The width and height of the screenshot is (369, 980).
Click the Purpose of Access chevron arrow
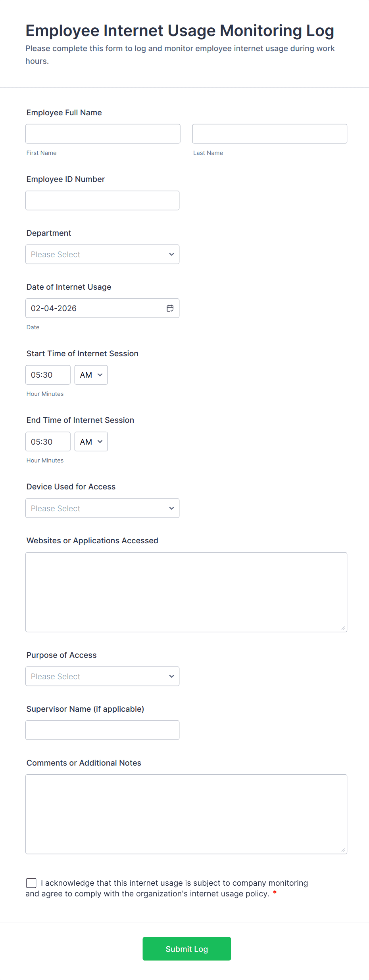[x=171, y=676]
